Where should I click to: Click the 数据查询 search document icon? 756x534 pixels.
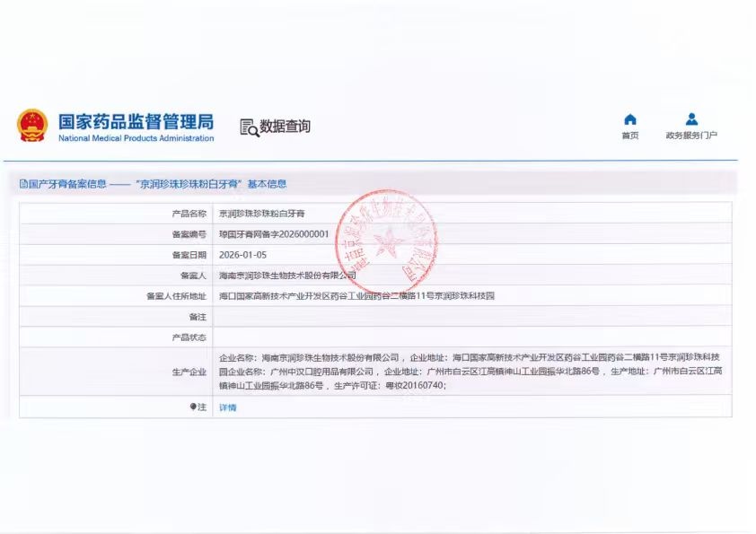tap(250, 127)
